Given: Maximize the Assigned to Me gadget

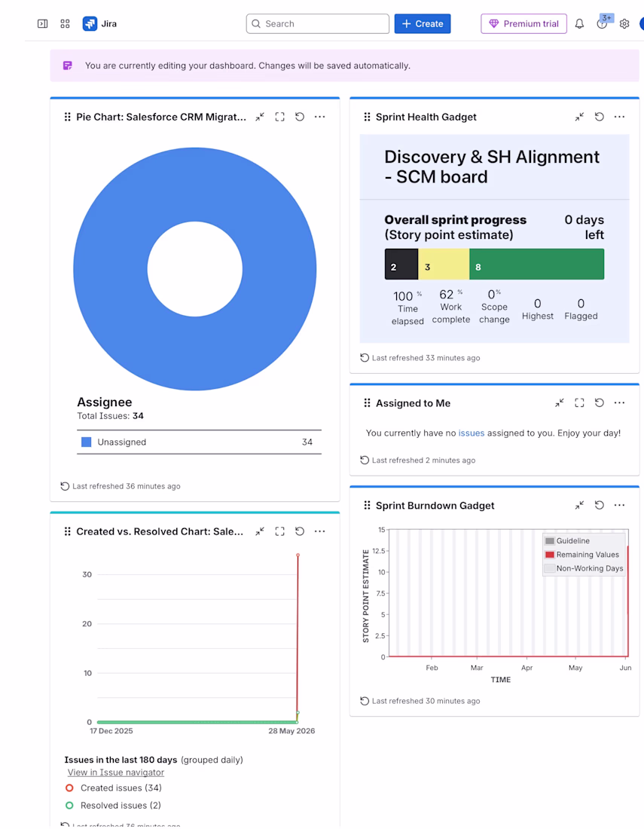Looking at the screenshot, I should point(579,403).
